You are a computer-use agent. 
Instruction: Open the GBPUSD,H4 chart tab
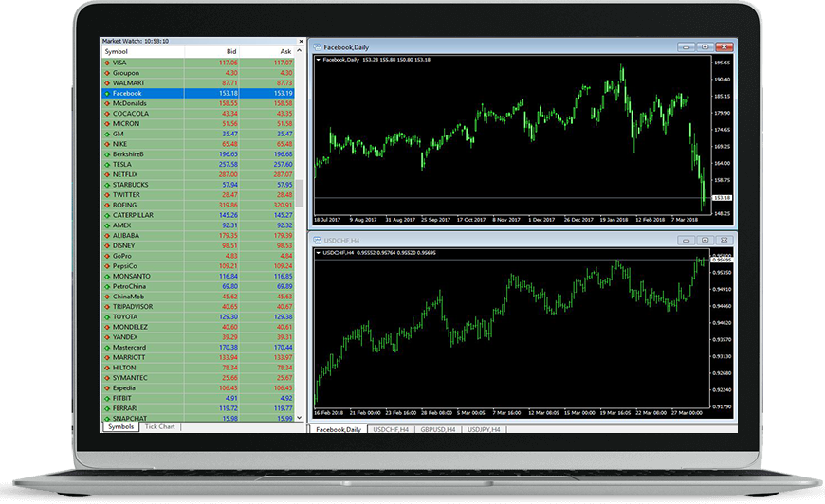438,429
